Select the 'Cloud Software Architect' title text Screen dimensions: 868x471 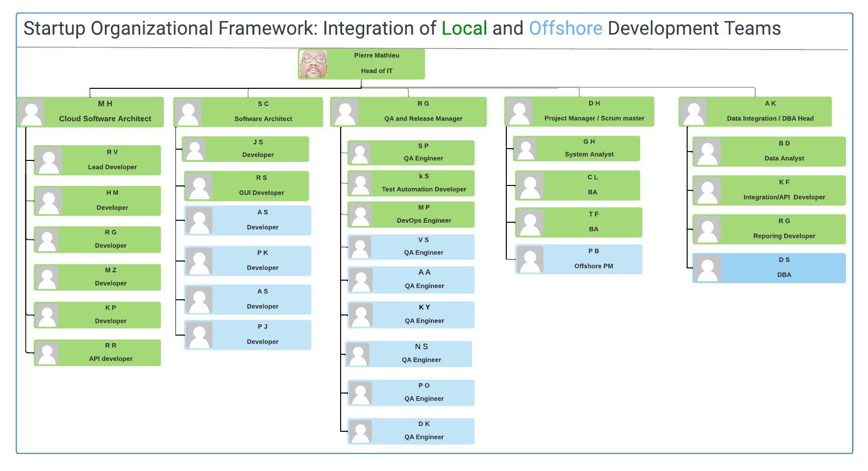105,119
